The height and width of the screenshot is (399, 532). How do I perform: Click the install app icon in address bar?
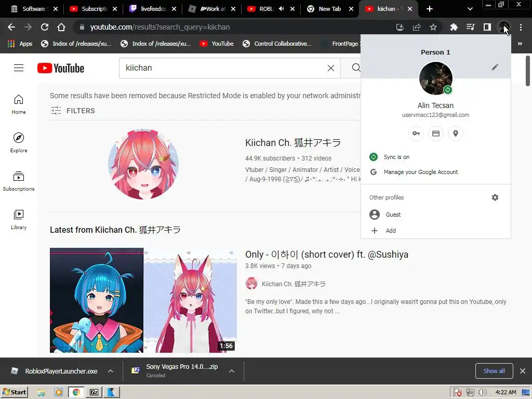400,27
